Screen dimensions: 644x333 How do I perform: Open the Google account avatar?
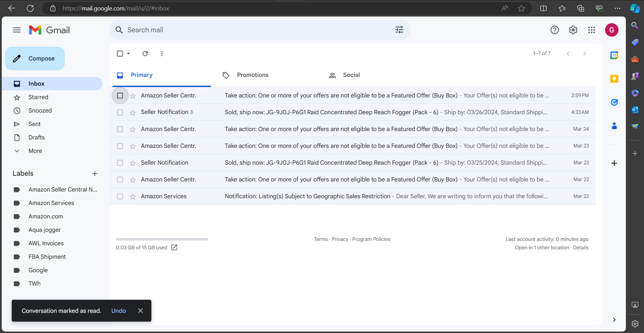(x=612, y=30)
